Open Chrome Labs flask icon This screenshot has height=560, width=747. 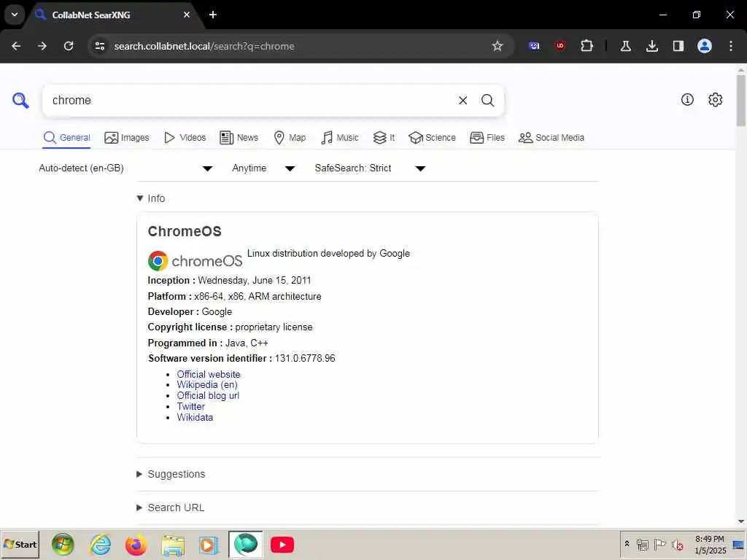625,46
